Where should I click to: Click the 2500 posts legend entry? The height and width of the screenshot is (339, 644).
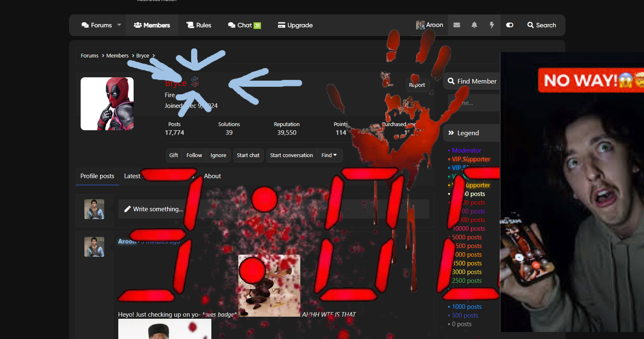pos(467,281)
